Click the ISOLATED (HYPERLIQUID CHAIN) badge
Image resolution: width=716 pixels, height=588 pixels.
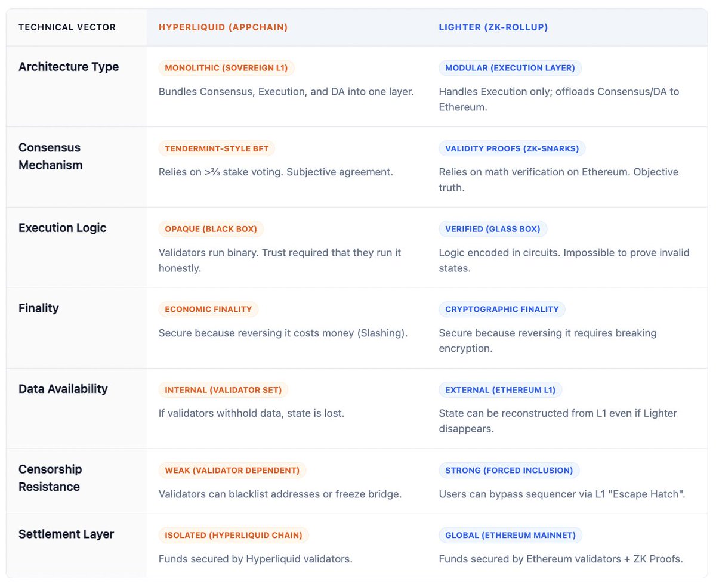tap(233, 535)
